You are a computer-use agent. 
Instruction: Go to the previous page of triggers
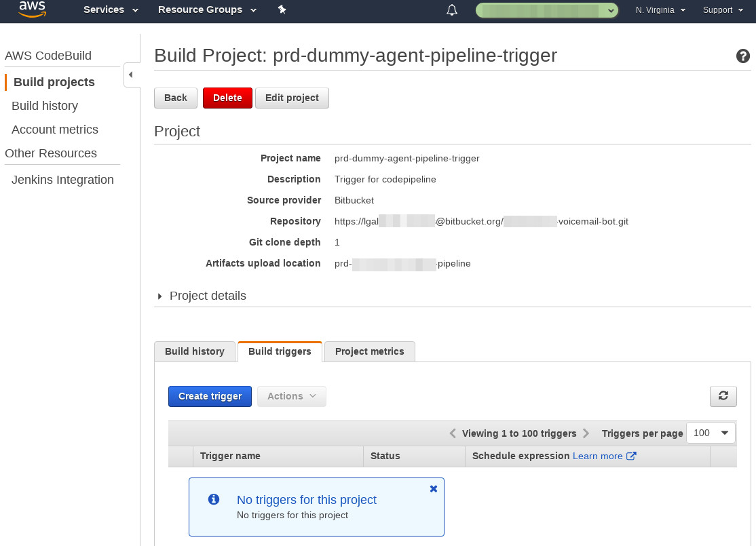pos(452,433)
